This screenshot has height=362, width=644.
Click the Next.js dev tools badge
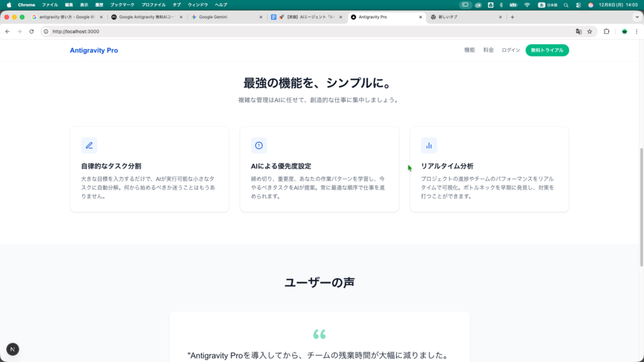point(13,349)
